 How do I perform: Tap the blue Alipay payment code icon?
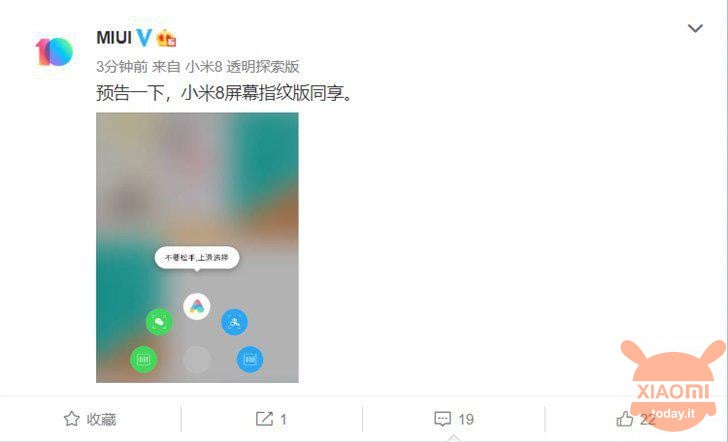[x=250, y=359]
